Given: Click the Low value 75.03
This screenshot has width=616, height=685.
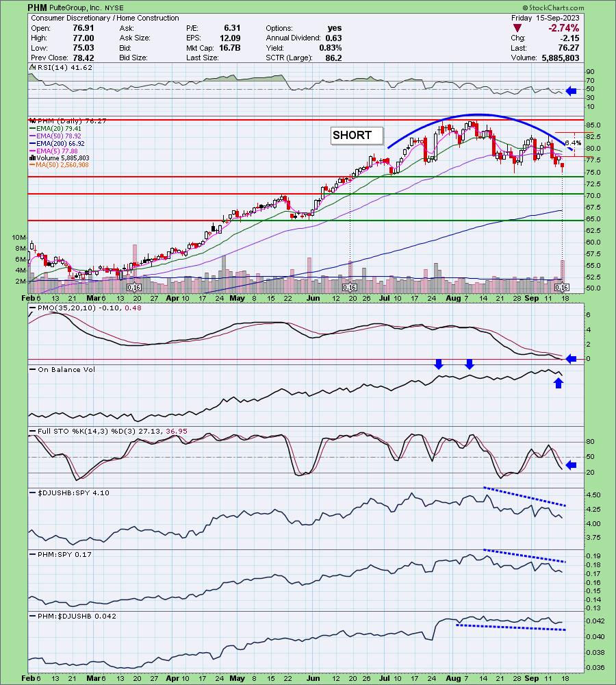Looking at the screenshot, I should click(x=83, y=48).
